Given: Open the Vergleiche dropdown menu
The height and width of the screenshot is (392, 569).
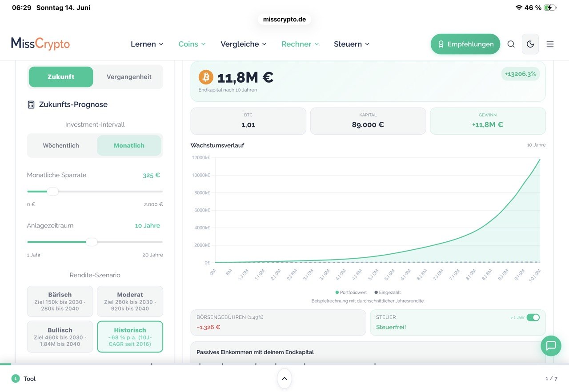Looking at the screenshot, I should [x=244, y=44].
